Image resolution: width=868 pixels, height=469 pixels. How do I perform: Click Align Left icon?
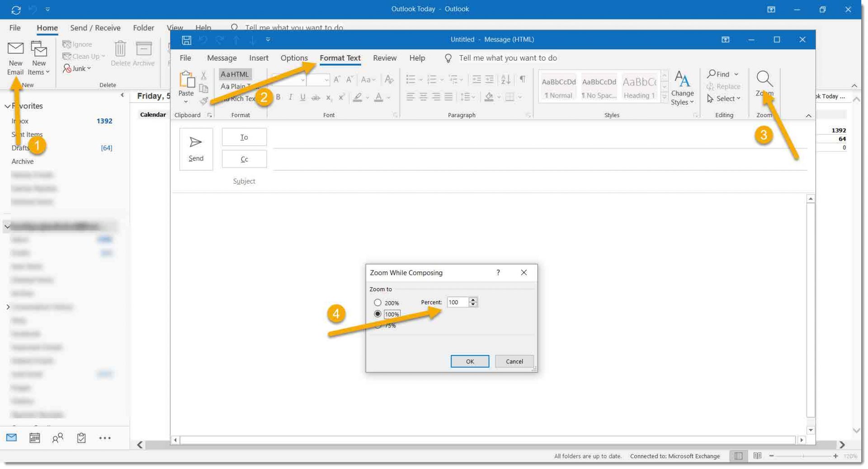pyautogui.click(x=410, y=97)
